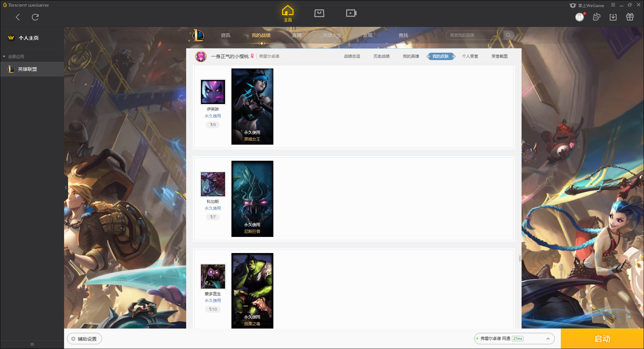The height and width of the screenshot is (349, 644).
Task: Click the 尼斯巨兽 skin card
Action: point(252,199)
